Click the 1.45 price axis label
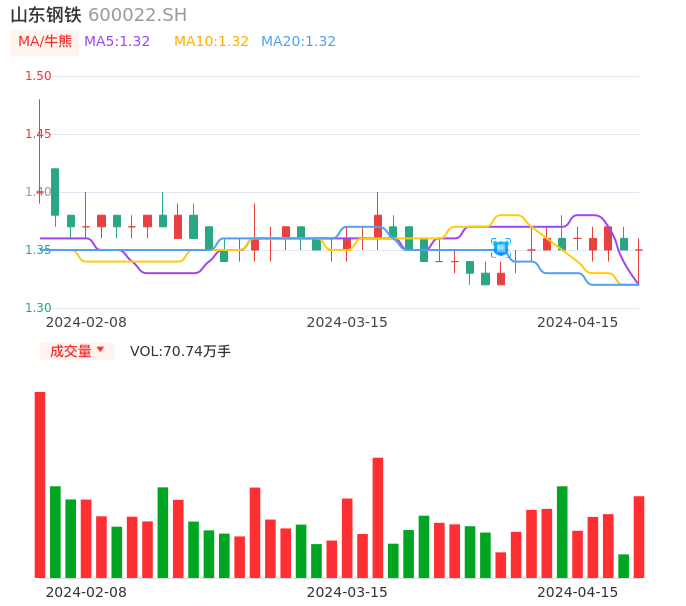 click(x=38, y=134)
